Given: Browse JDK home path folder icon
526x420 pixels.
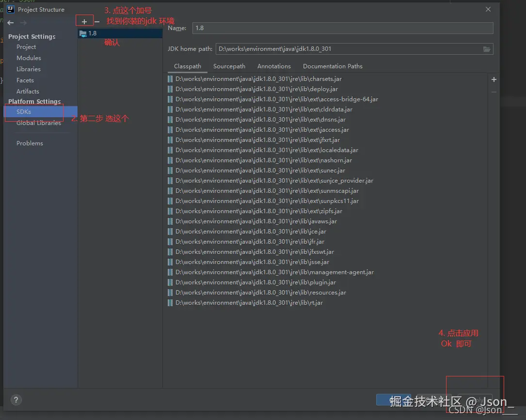Looking at the screenshot, I should (487, 49).
